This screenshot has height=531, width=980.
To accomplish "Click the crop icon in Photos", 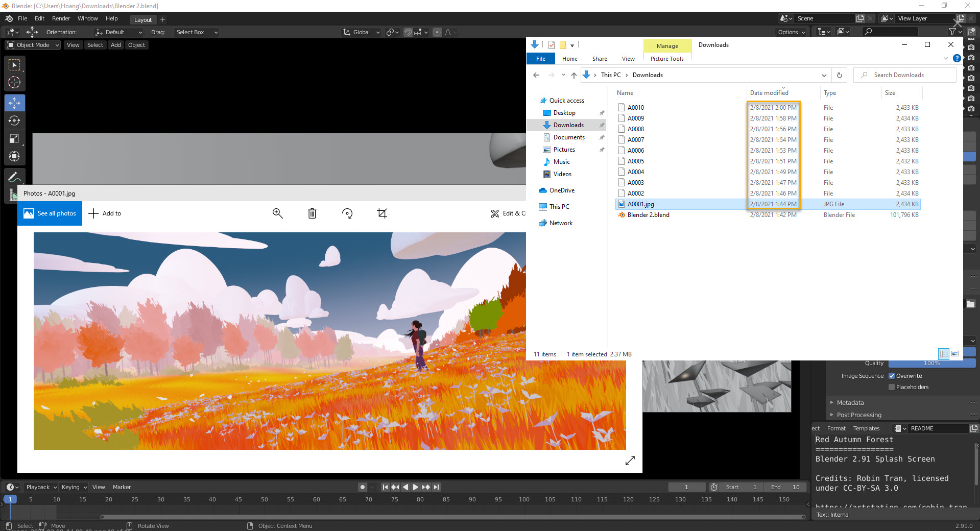I will coord(382,213).
